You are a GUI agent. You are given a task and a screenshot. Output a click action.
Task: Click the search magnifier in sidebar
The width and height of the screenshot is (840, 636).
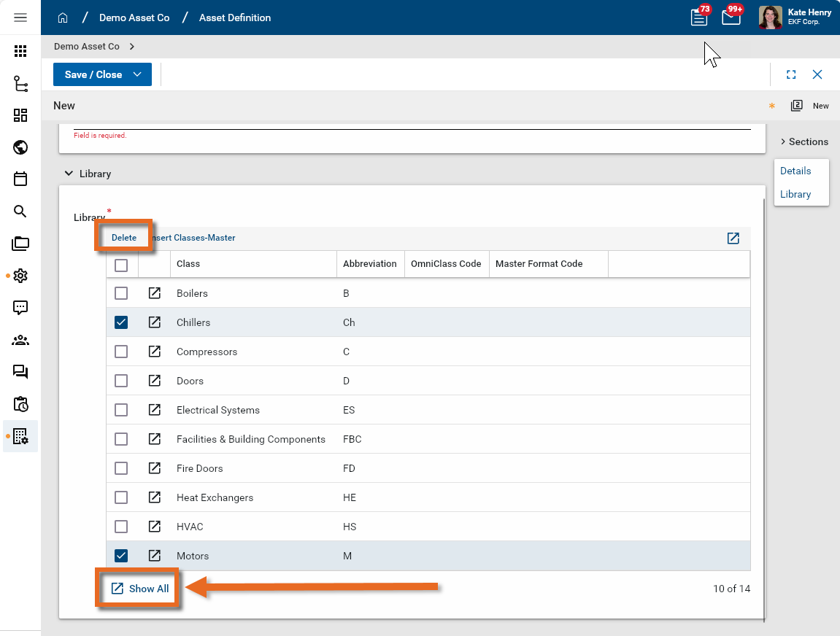pyautogui.click(x=20, y=212)
